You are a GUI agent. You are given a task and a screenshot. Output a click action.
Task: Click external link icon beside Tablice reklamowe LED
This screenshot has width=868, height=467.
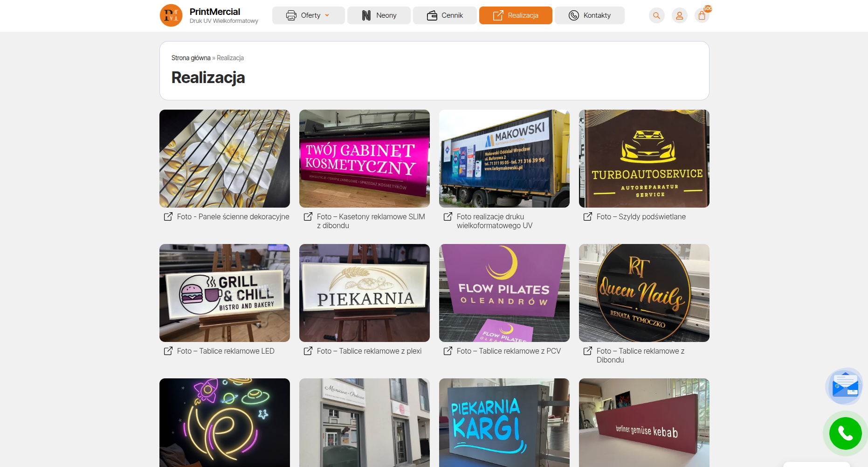tap(168, 351)
